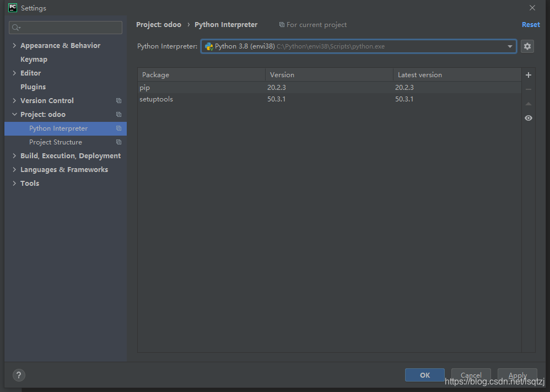
Task: Select Project Structure tree item
Action: (x=66, y=142)
